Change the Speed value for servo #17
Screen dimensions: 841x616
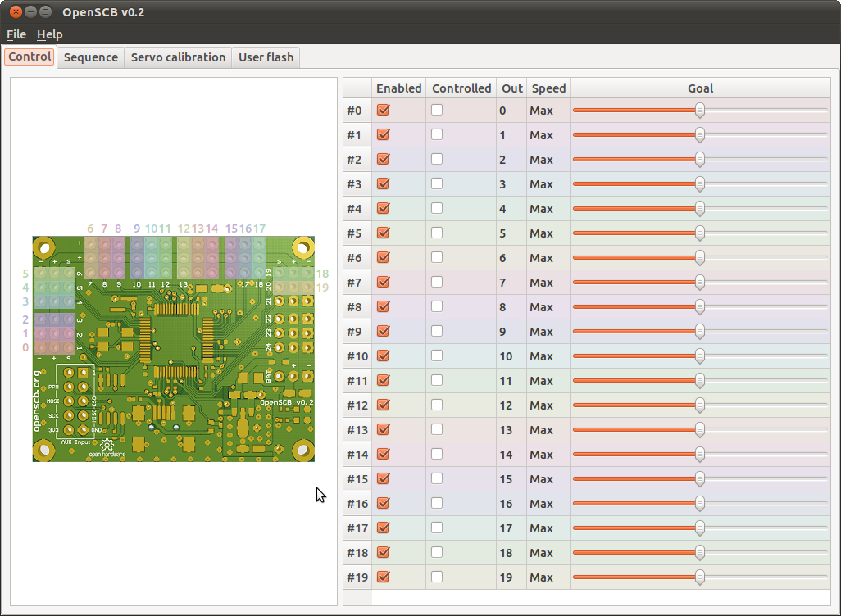point(541,528)
